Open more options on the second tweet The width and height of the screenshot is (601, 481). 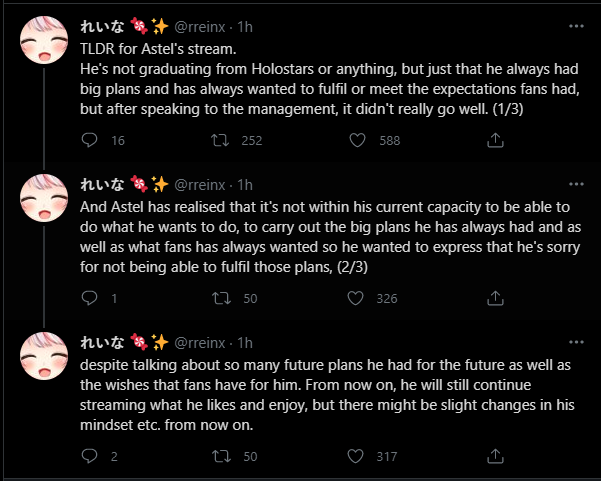pos(576,184)
